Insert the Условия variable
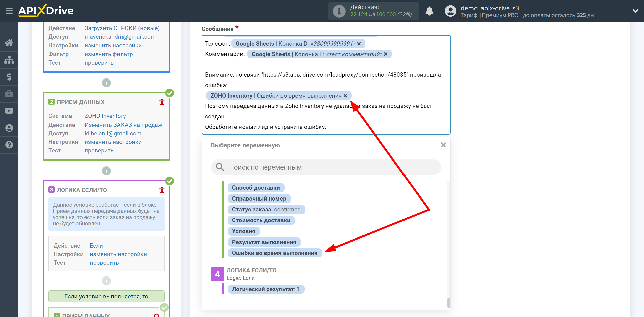Image resolution: width=644 pixels, height=317 pixels. tap(243, 231)
